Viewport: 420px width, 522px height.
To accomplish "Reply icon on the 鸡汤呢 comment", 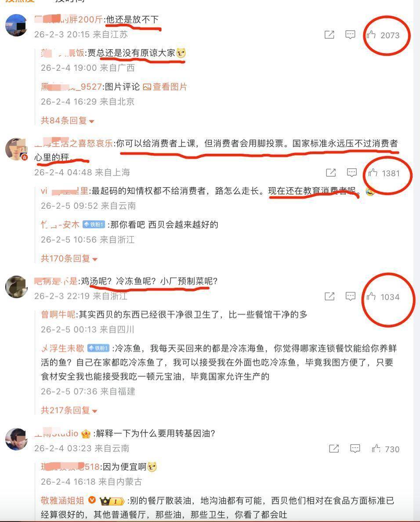I will click(x=351, y=296).
